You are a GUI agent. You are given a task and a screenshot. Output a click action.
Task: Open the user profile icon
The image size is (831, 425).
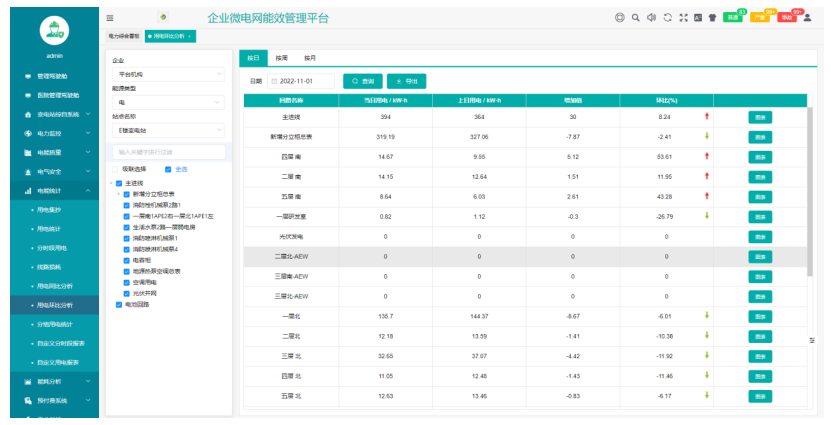807,17
